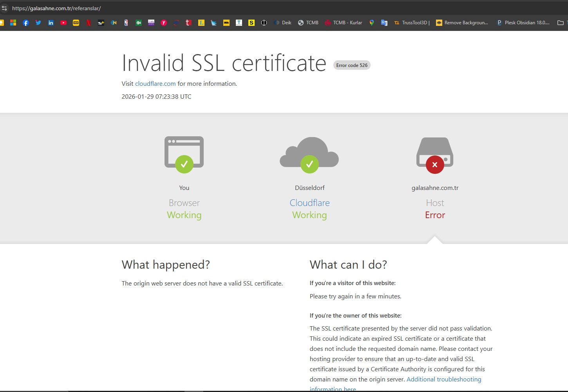Open the TCMB bookmark
Image resolution: width=568 pixels, height=392 pixels.
coord(308,23)
